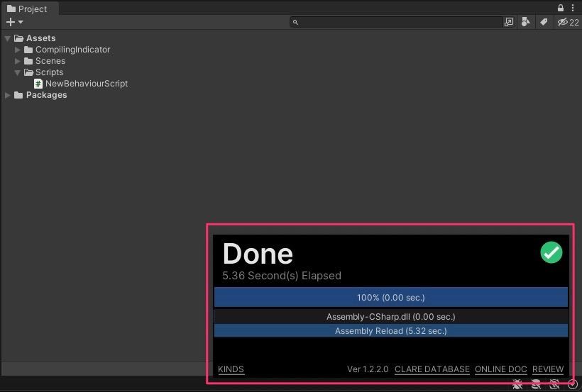Click the search field in Project window
582x392 pixels.
tap(396, 22)
